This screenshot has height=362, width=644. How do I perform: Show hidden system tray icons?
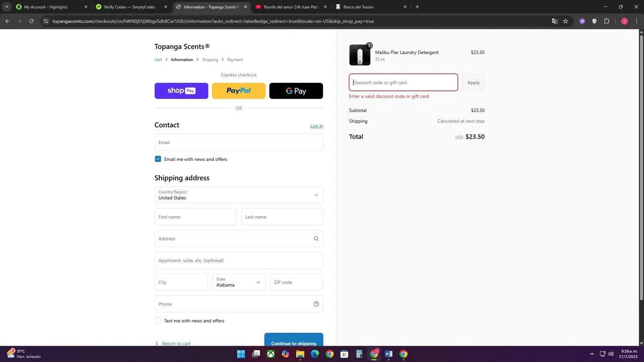(592, 354)
